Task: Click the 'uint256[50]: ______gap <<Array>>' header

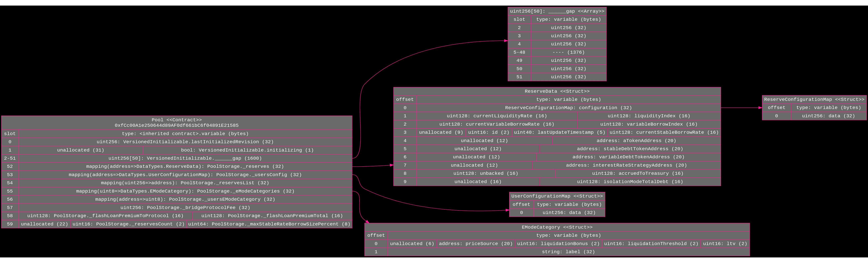Action: point(557,11)
